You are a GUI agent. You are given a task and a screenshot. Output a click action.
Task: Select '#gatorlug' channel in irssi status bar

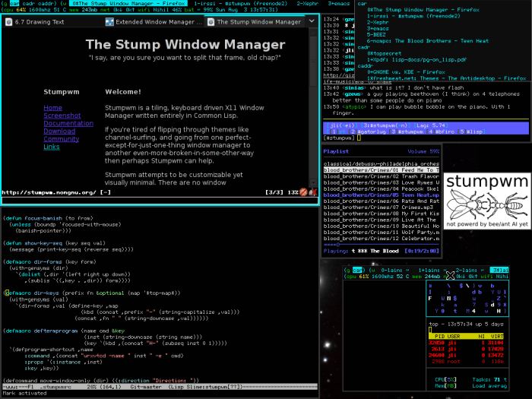tap(361, 131)
